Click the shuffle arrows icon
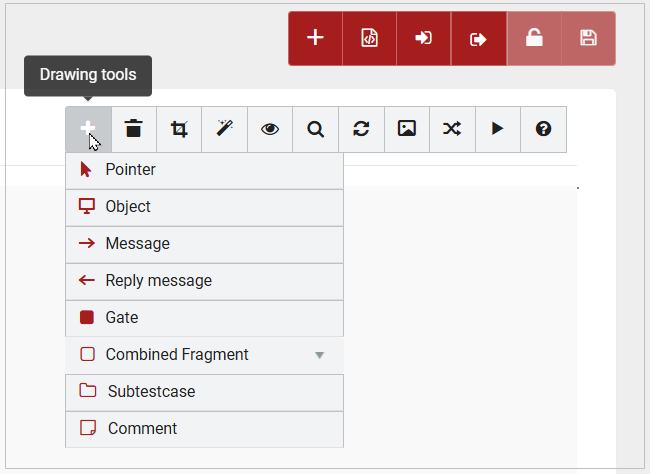This screenshot has width=650, height=474. coord(452,129)
